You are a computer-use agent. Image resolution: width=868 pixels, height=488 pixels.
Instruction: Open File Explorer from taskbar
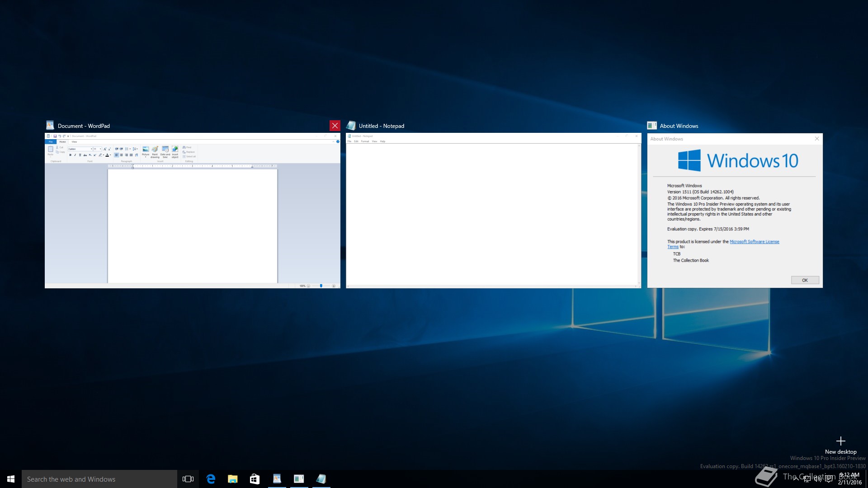(x=233, y=479)
